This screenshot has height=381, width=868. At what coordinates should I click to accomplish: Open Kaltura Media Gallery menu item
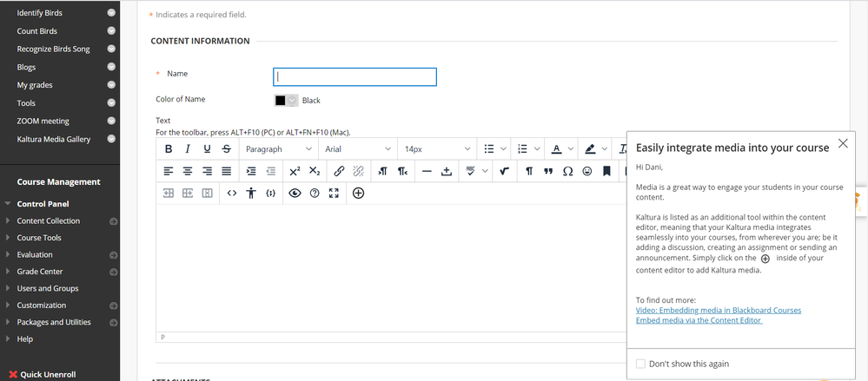click(x=54, y=139)
